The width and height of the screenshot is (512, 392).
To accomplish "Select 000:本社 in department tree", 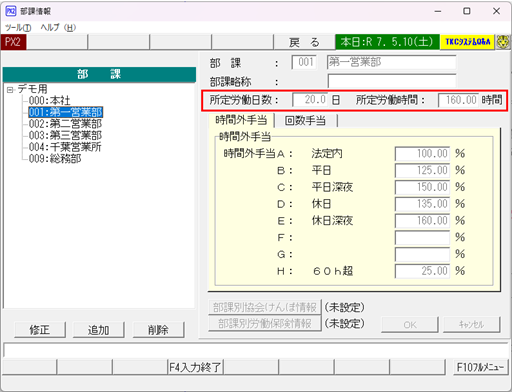I will tap(49, 100).
